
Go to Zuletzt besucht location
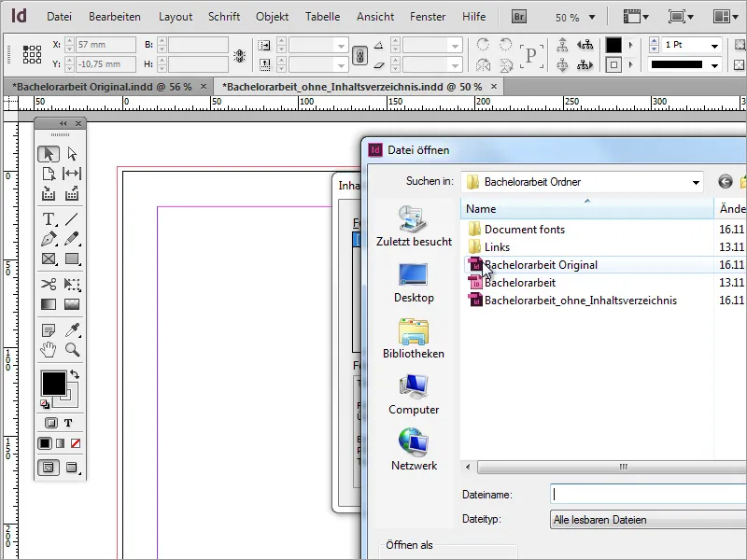pos(414,226)
